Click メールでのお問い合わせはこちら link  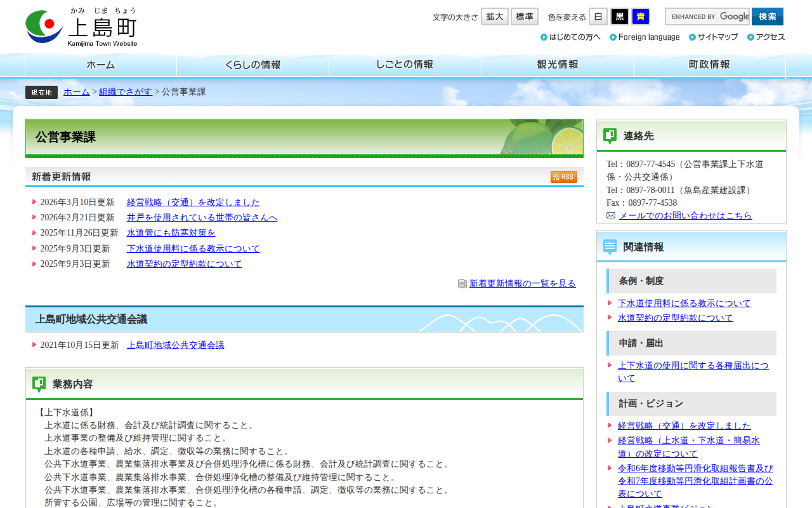(x=686, y=216)
